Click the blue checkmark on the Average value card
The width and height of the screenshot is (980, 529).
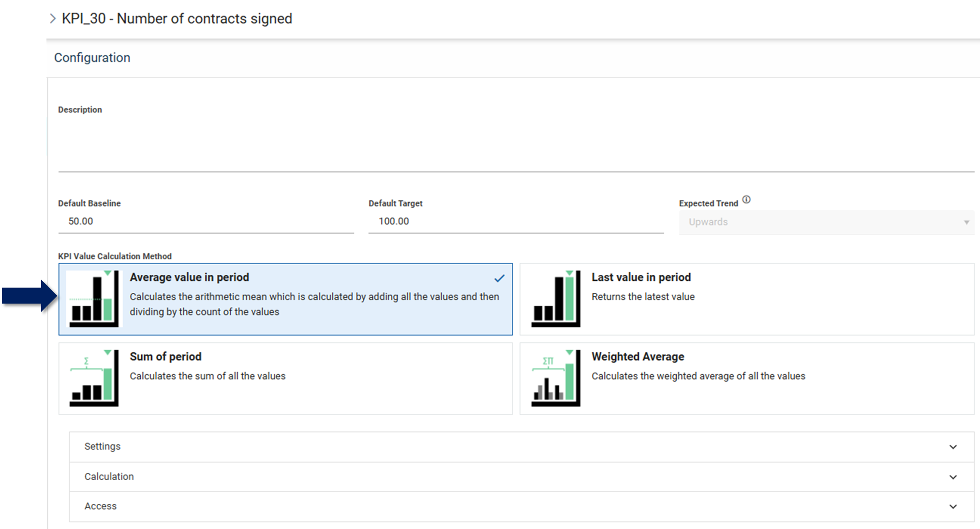[x=499, y=278]
